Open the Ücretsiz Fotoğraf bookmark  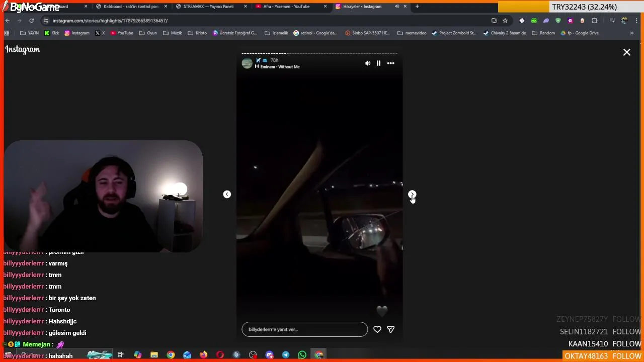235,33
